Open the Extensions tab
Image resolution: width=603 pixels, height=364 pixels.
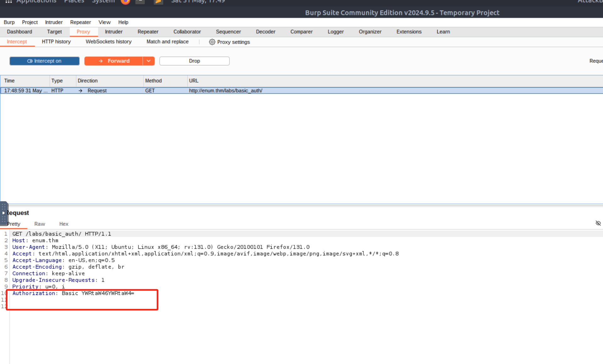point(409,32)
